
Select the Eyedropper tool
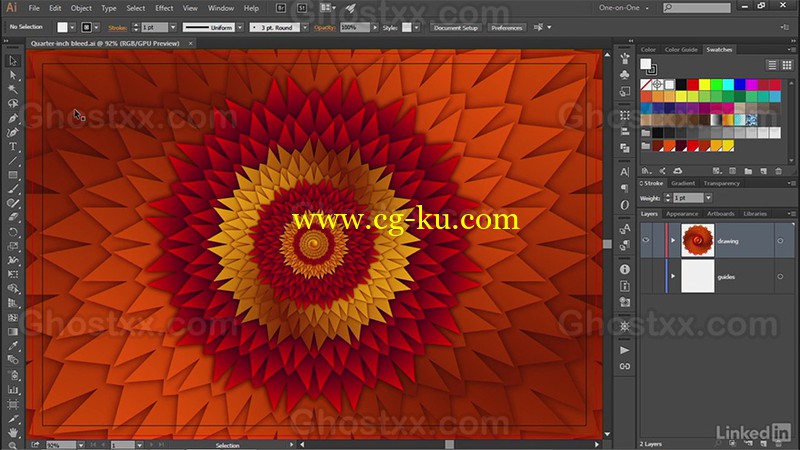coord(13,345)
